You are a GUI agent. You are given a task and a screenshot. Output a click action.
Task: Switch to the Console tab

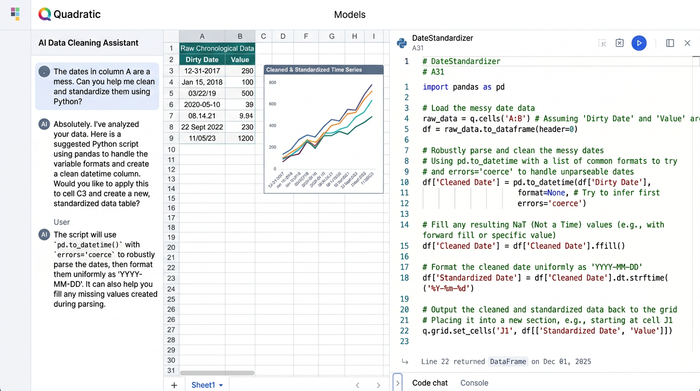(x=474, y=383)
